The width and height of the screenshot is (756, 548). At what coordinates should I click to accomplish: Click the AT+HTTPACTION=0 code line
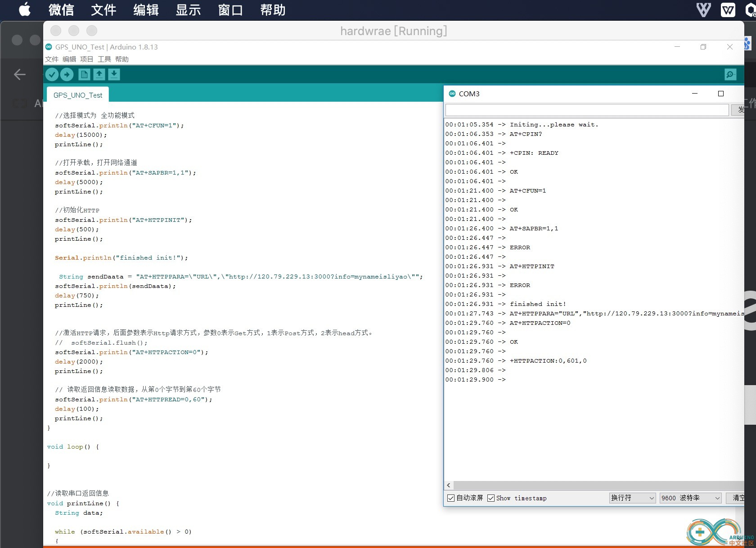(x=131, y=352)
